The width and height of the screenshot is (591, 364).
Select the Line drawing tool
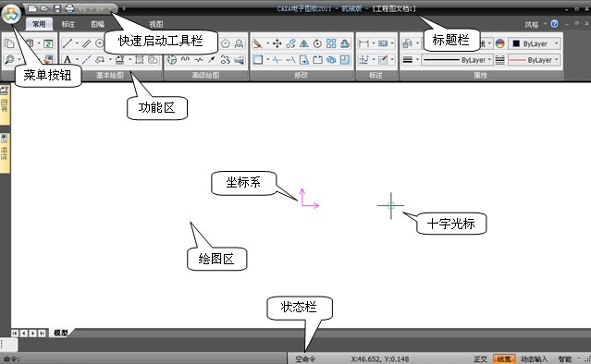tap(68, 43)
